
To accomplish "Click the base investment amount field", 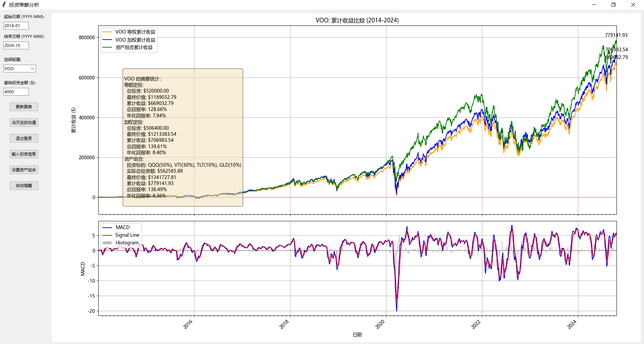I will tap(16, 92).
